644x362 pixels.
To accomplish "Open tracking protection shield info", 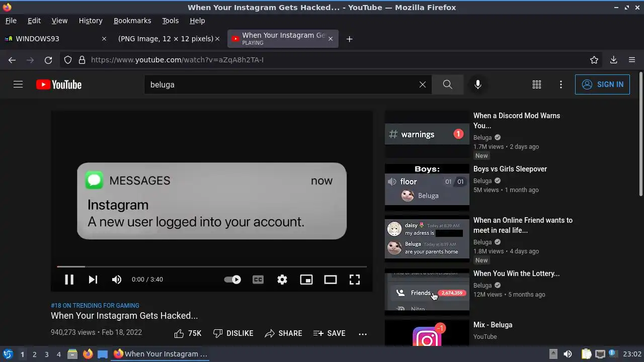I will pos(68,60).
